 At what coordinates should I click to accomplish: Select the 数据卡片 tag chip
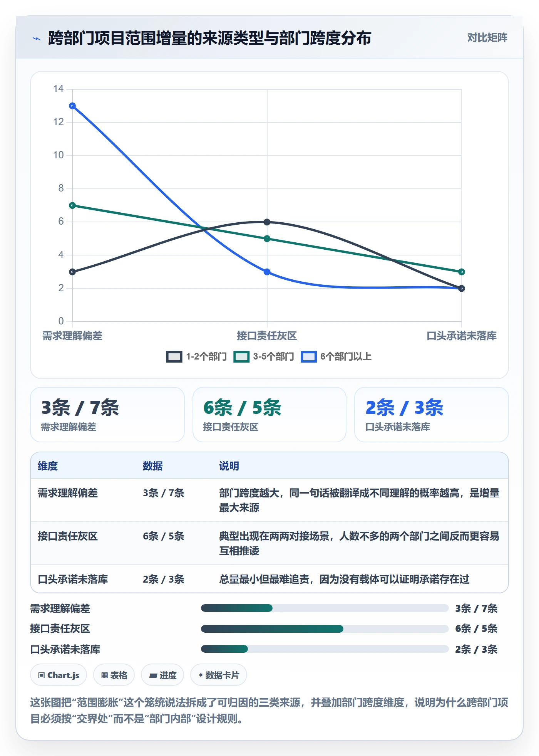click(219, 675)
